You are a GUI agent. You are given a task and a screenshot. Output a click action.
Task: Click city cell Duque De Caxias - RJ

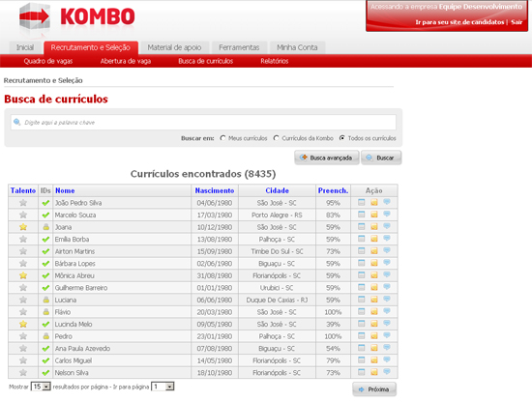point(277,300)
